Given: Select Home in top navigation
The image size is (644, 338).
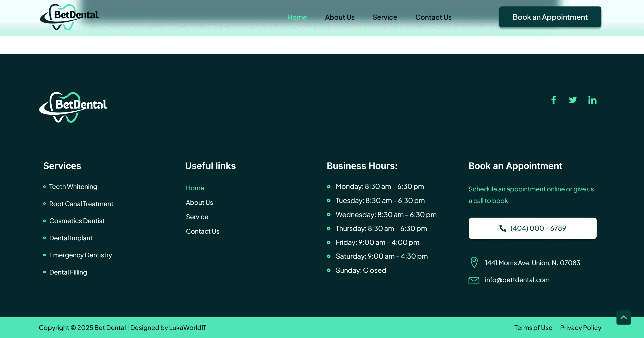Looking at the screenshot, I should click(x=297, y=17).
